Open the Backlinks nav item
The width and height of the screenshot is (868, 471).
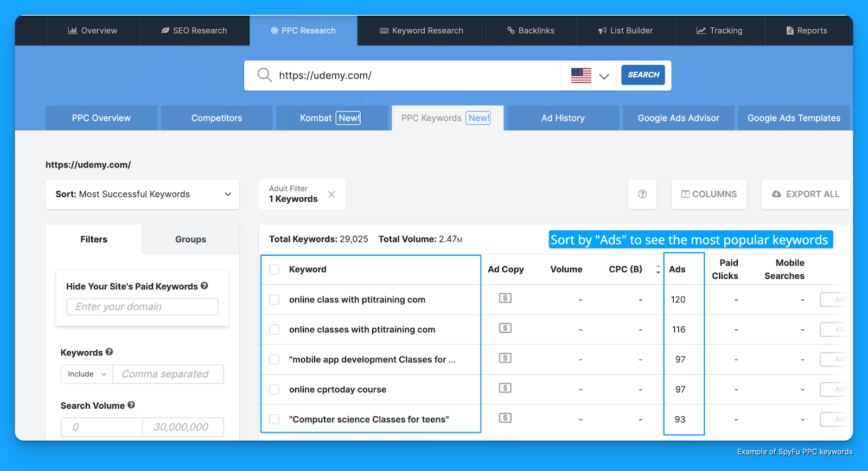[x=531, y=30]
